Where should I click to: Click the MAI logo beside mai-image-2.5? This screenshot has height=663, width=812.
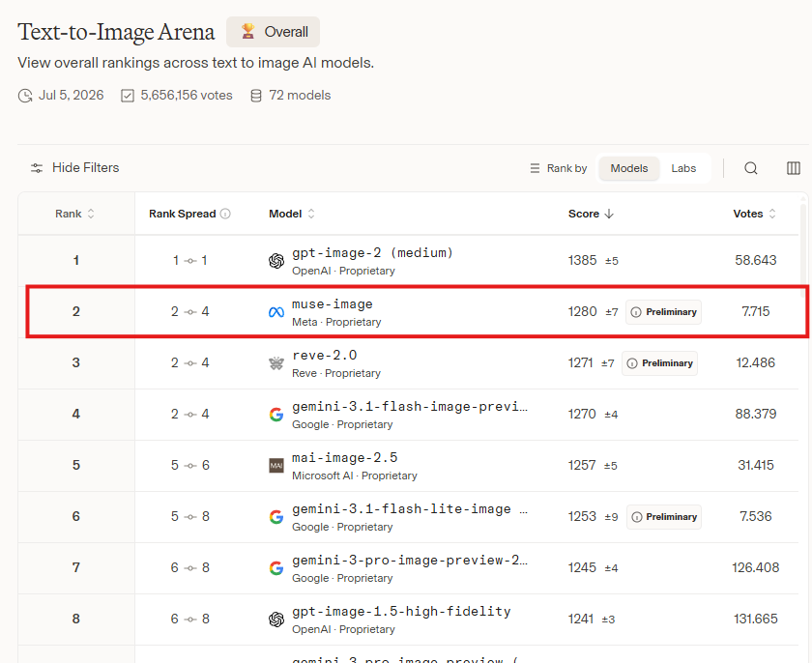click(276, 466)
